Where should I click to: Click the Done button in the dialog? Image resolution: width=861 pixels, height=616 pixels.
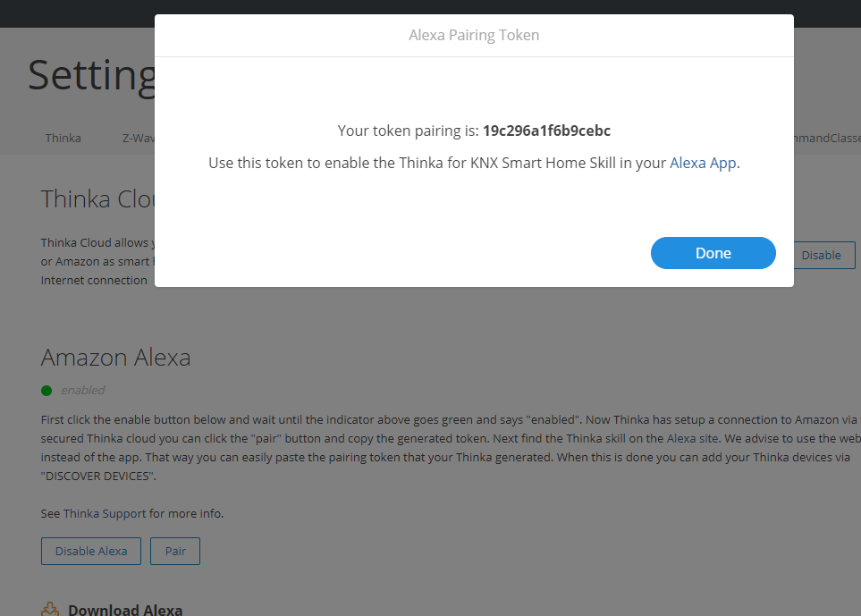[x=713, y=253]
